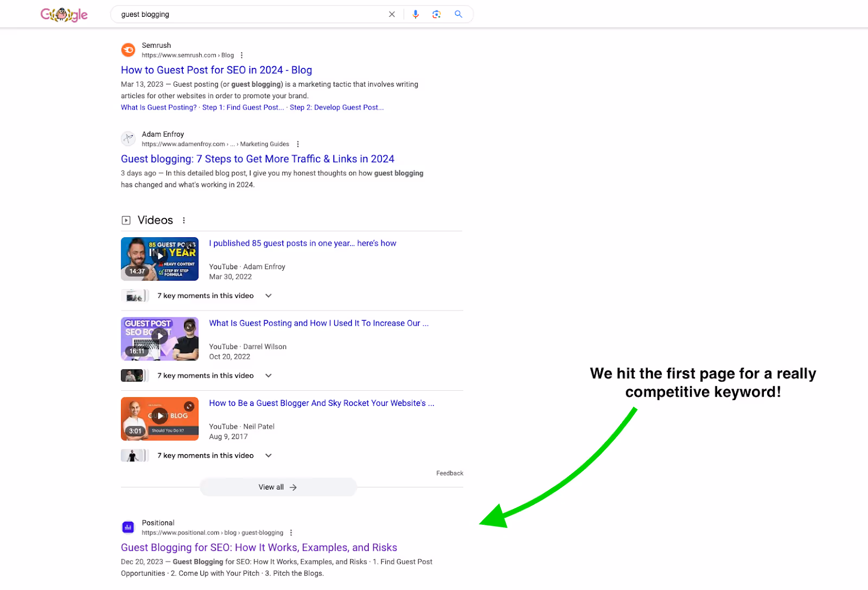
Task: Click the positional.com guest-blogging breadcrumb
Action: click(213, 533)
